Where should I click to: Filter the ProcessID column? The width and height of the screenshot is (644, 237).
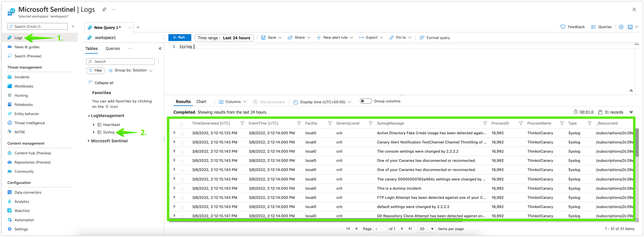click(521, 123)
